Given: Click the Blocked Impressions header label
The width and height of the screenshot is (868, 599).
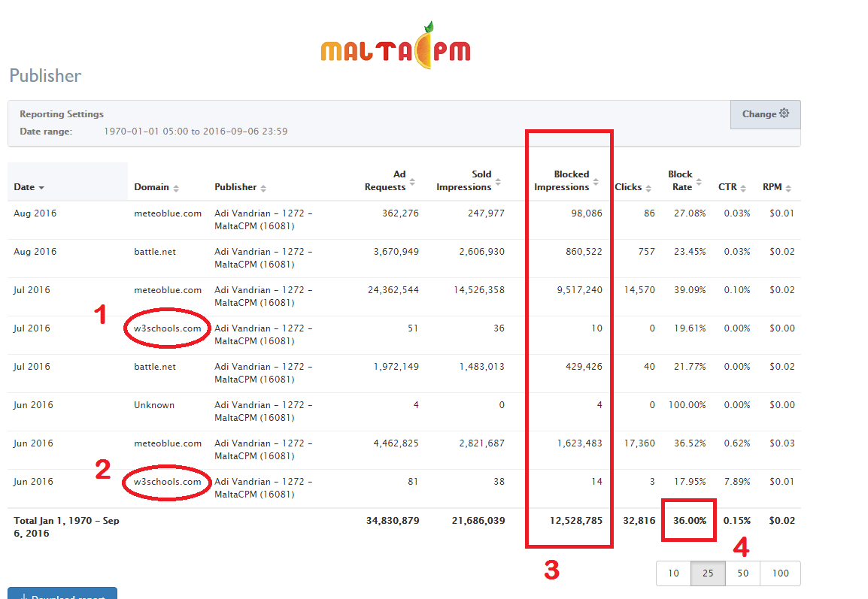Looking at the screenshot, I should click(562, 180).
